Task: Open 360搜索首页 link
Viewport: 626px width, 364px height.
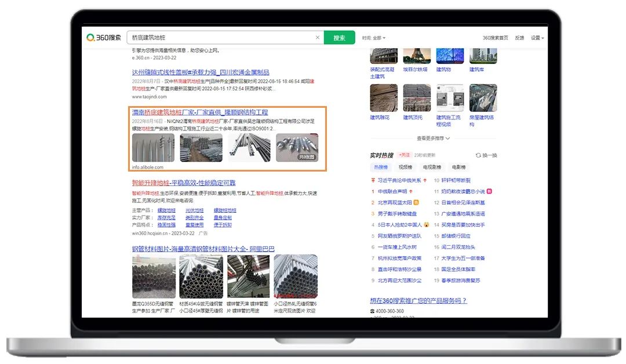Action: tap(495, 38)
